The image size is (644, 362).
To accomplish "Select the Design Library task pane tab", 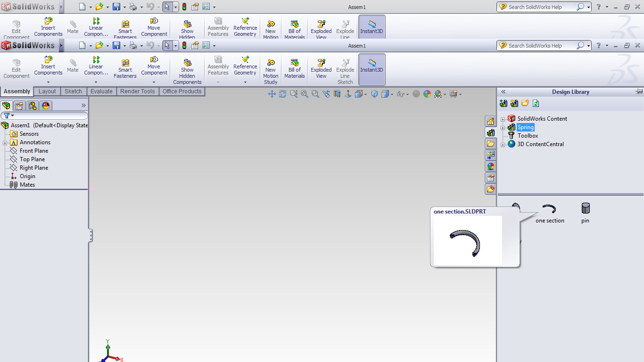I will [x=491, y=133].
